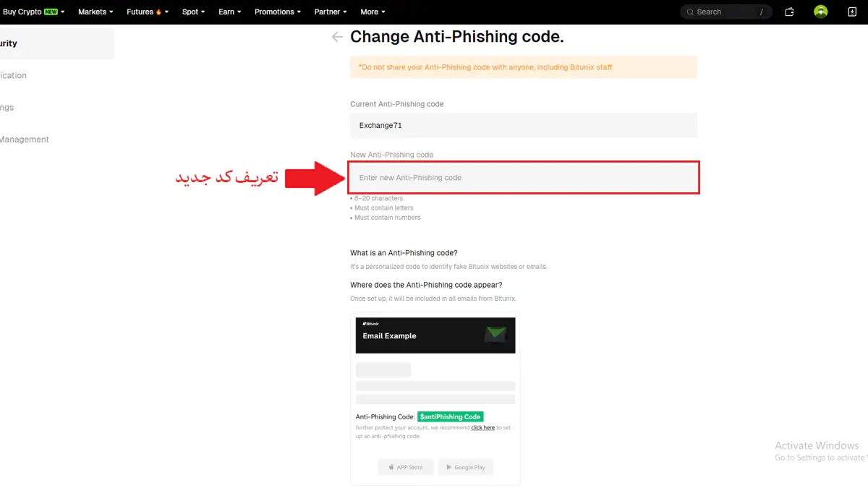Click the Google Play button

(x=466, y=467)
